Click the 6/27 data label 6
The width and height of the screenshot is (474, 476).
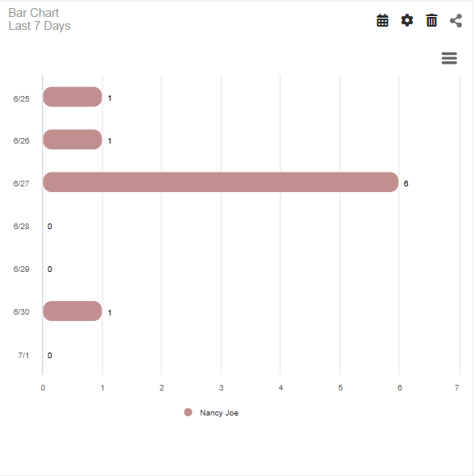(x=405, y=184)
